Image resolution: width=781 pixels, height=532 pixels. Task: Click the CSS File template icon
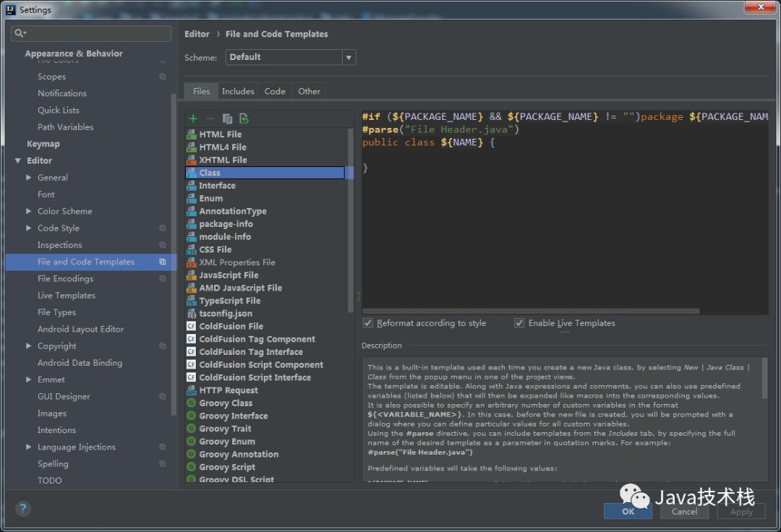pos(191,249)
